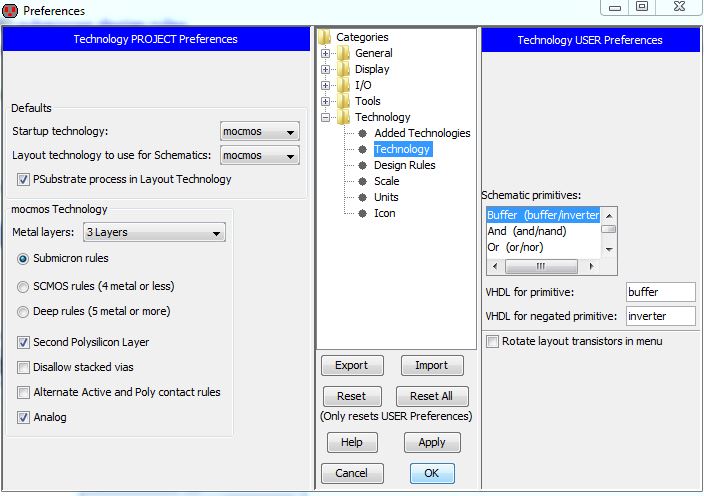The height and width of the screenshot is (496, 704).
Task: Select Buffer (buffer/inverter) primitive
Action: [x=543, y=215]
